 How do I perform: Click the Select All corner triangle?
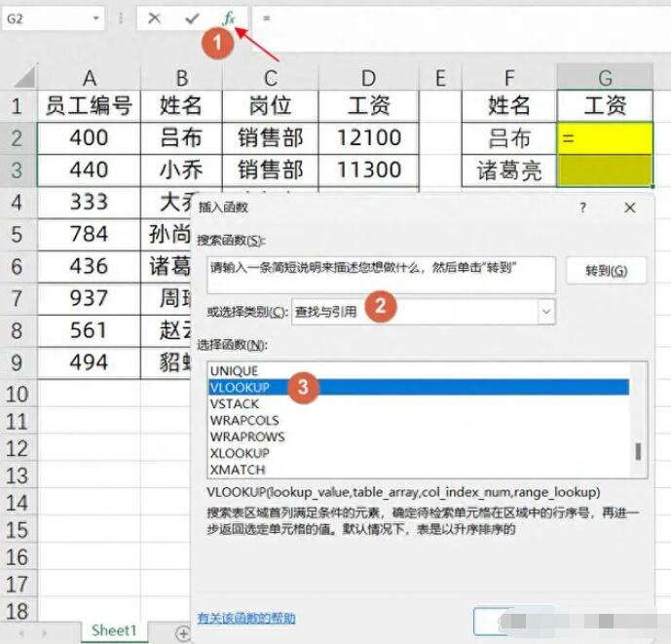coord(23,77)
